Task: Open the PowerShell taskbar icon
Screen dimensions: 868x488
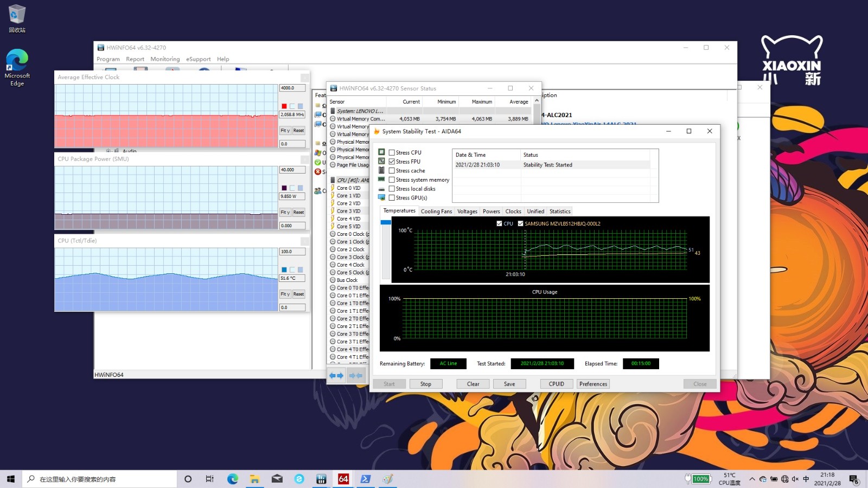Action: point(366,479)
